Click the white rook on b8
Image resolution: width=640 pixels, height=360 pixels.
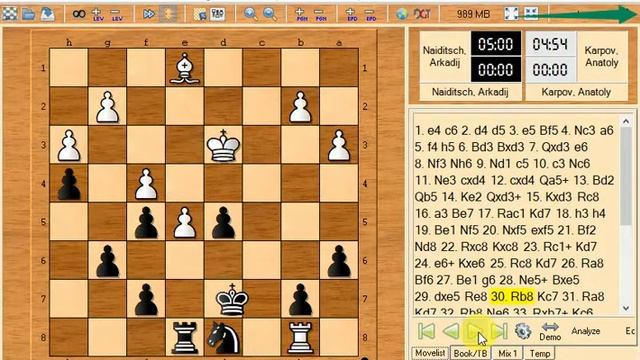pos(300,337)
